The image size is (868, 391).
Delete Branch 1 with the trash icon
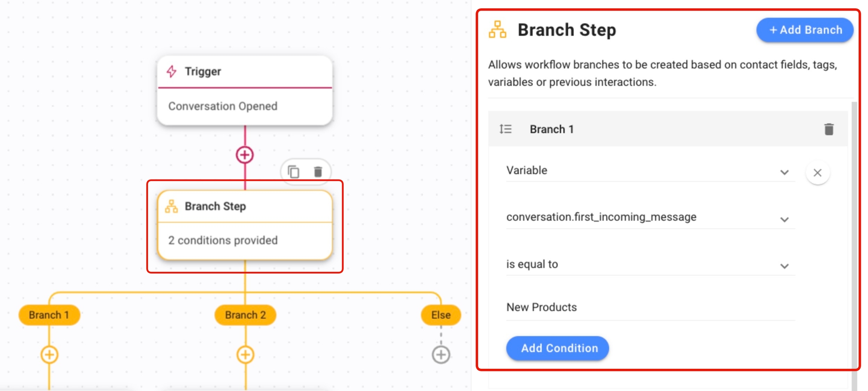[x=828, y=129]
